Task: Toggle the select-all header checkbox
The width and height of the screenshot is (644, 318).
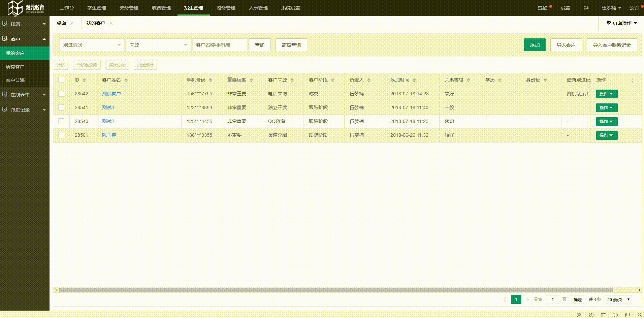Action: coord(61,80)
